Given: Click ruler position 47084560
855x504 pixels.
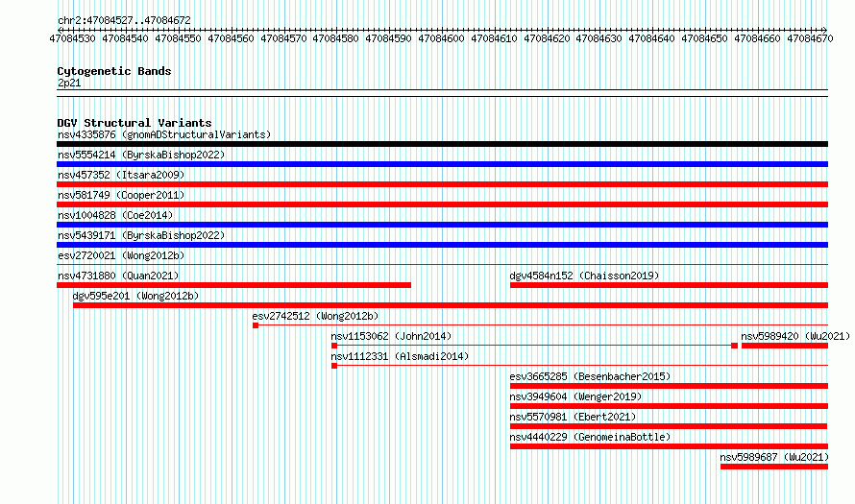Looking at the screenshot, I should click(x=231, y=38).
